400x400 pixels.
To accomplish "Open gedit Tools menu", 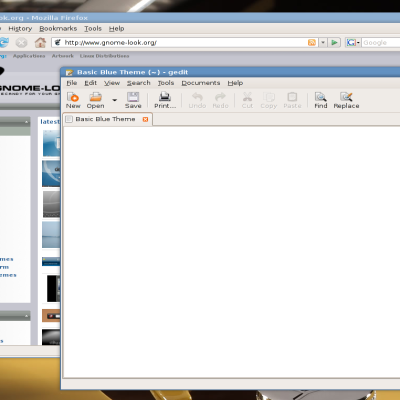I will (166, 83).
